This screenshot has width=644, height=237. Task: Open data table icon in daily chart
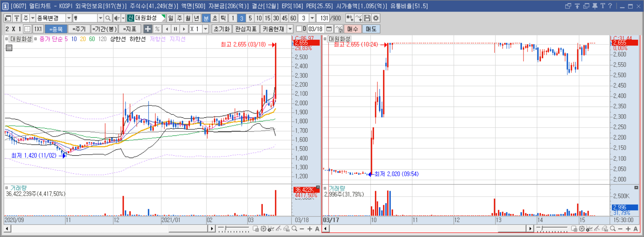click(x=9, y=48)
